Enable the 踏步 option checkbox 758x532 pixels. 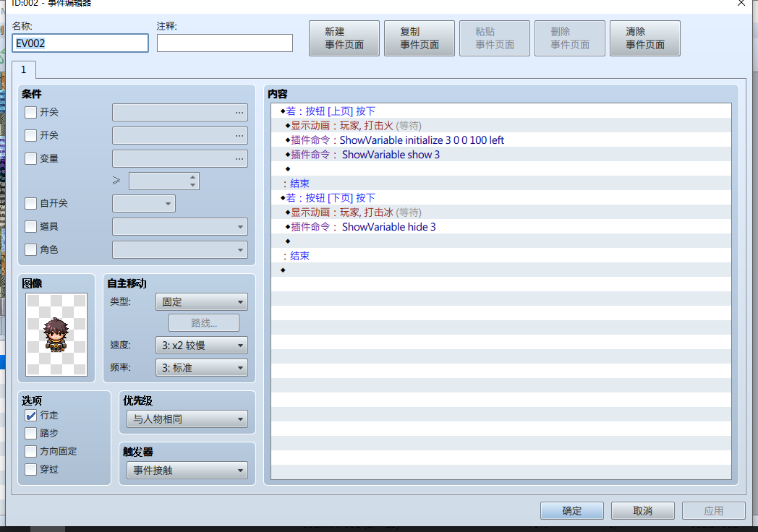pyautogui.click(x=30, y=434)
